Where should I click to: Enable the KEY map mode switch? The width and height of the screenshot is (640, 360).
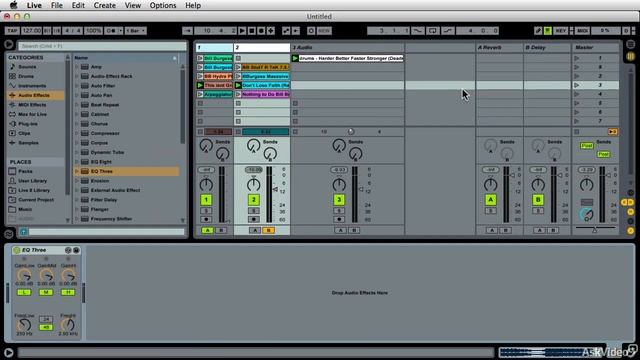click(x=561, y=31)
